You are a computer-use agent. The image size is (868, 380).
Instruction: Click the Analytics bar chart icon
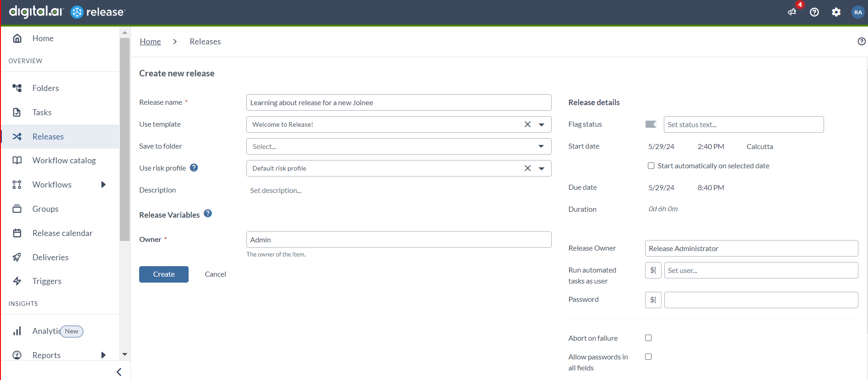click(17, 331)
